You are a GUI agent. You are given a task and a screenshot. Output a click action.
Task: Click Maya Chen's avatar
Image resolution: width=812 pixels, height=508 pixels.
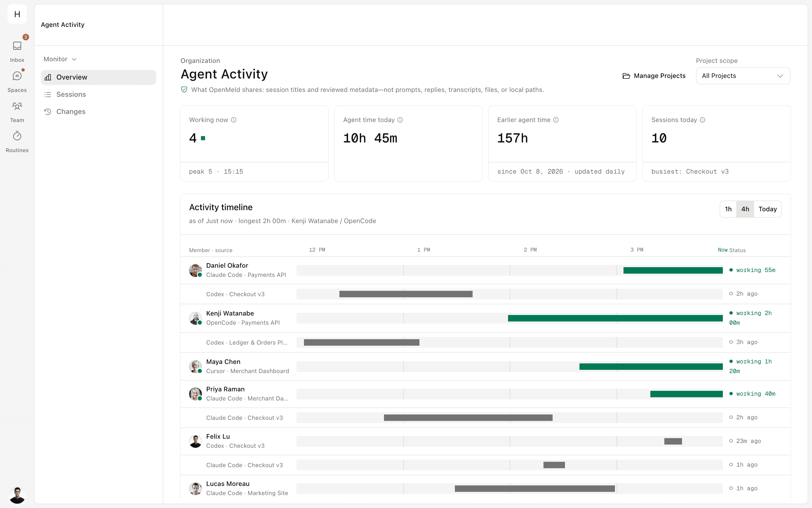click(x=195, y=366)
